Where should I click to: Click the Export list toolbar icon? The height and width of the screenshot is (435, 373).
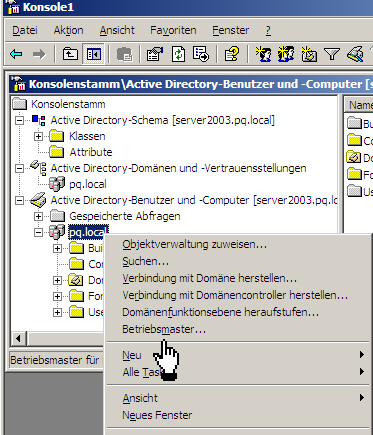201,54
